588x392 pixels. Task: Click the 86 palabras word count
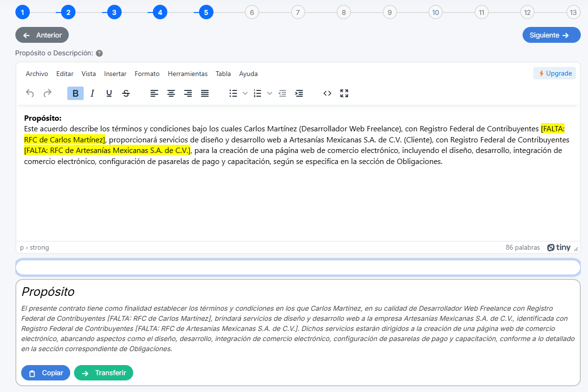point(523,248)
